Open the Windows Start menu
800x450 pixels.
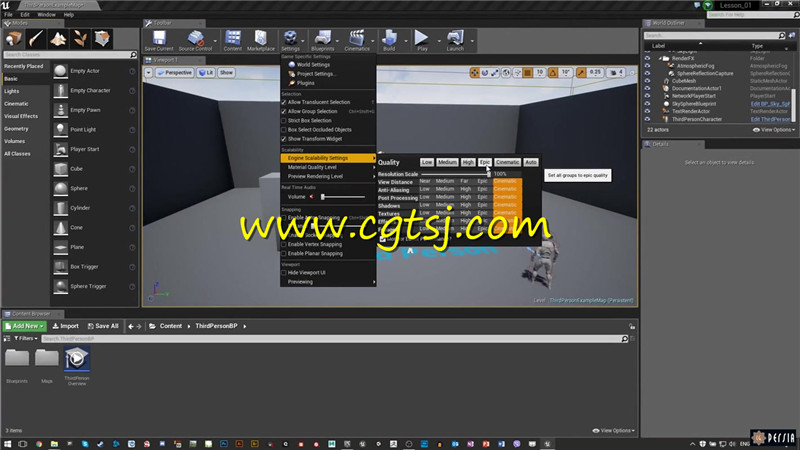(x=7, y=444)
